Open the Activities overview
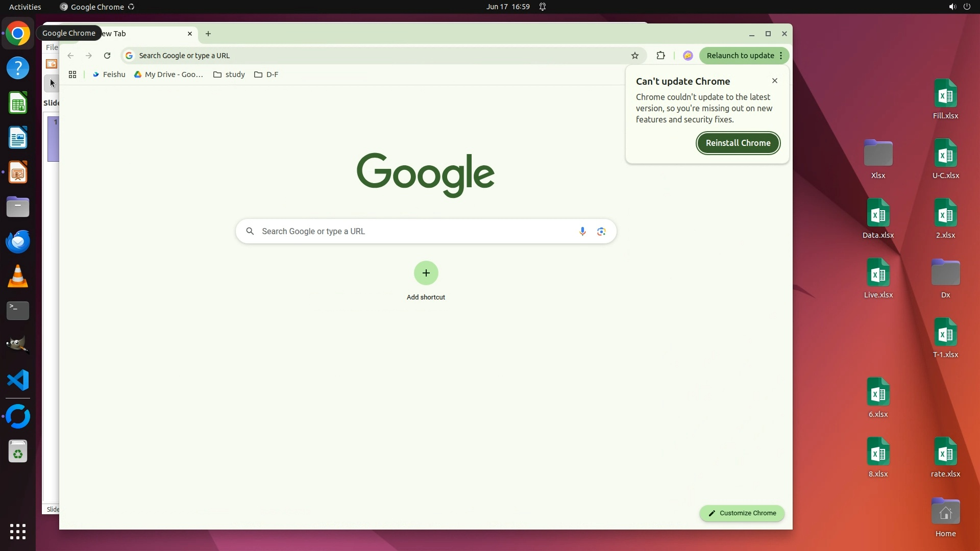Viewport: 980px width, 551px height. click(x=25, y=7)
